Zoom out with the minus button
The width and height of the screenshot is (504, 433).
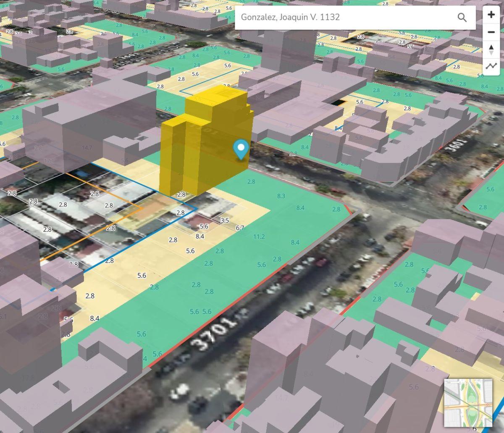tap(491, 32)
